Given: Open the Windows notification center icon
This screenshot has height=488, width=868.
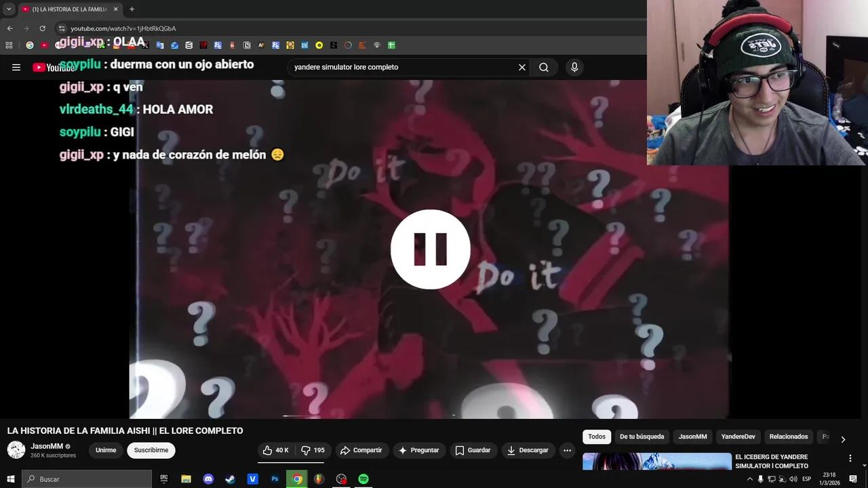Looking at the screenshot, I should (x=853, y=479).
